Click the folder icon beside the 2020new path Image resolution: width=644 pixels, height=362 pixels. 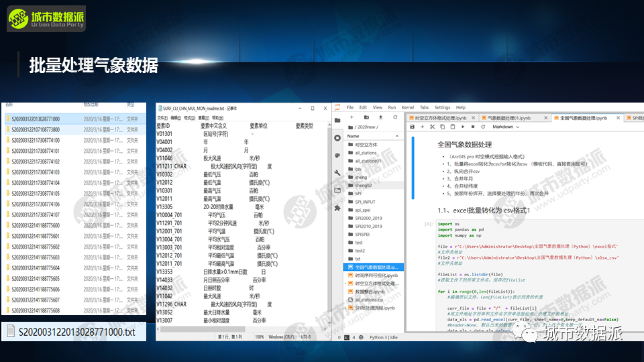point(350,127)
